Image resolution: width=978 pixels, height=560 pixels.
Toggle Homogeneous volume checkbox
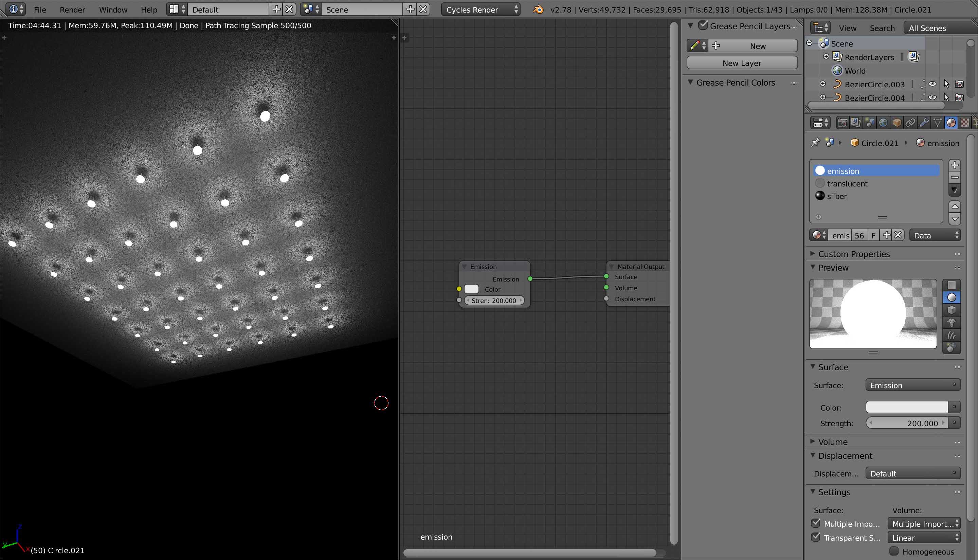tap(894, 551)
